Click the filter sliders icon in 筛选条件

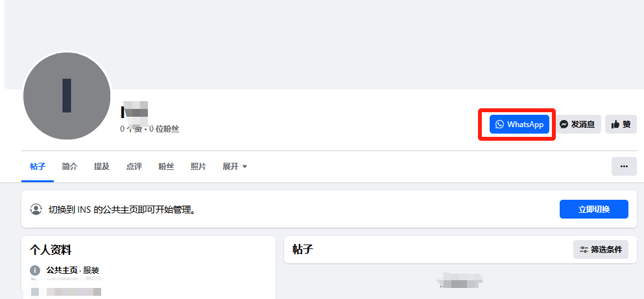click(584, 249)
